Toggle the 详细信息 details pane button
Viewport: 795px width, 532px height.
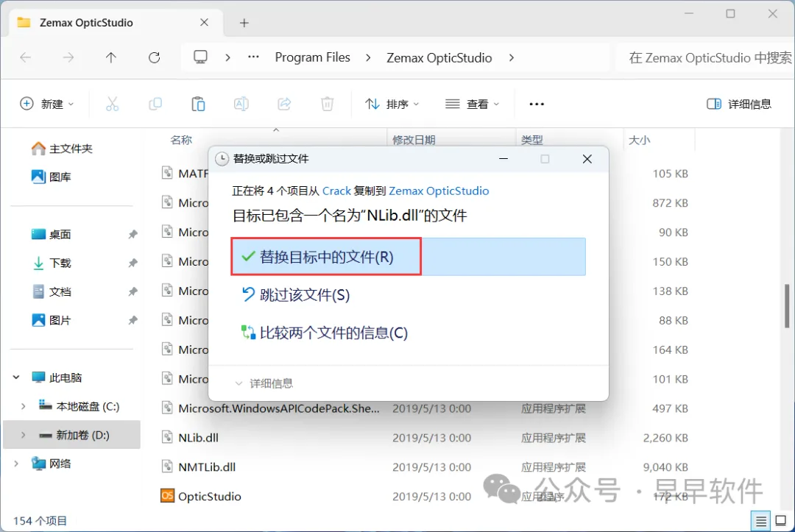(739, 104)
